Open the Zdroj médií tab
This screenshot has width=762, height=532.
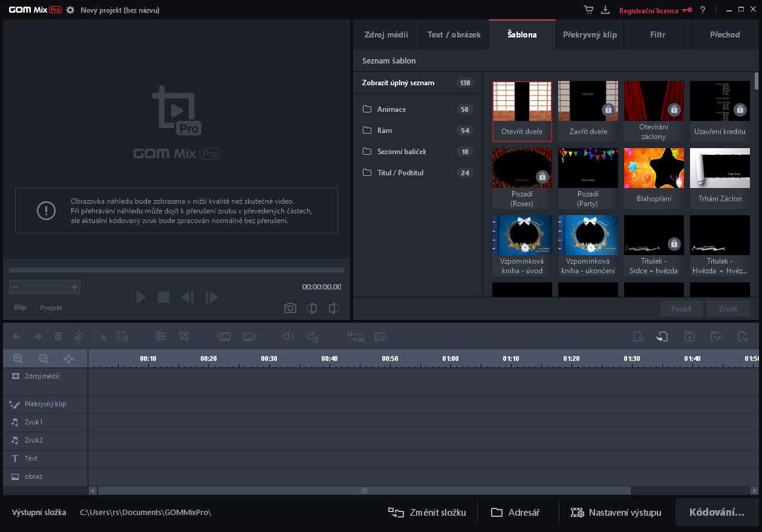point(386,34)
